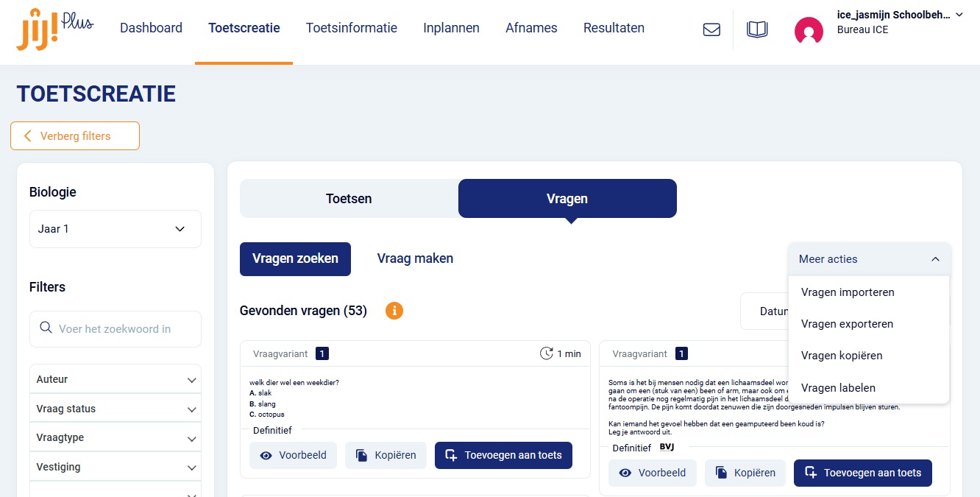Click the orange info icon beside Gevonden vragen
This screenshot has width=980, height=497.
[x=394, y=311]
